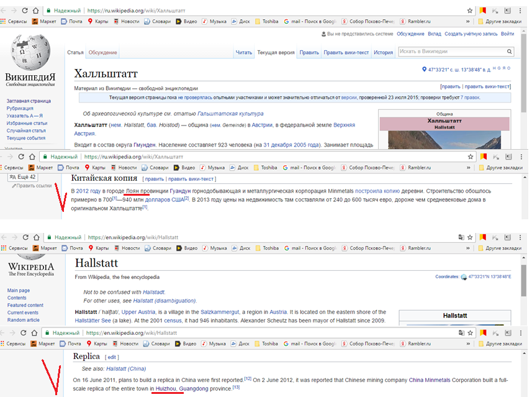
Task: Select the Текущая версия tab
Action: tap(276, 53)
